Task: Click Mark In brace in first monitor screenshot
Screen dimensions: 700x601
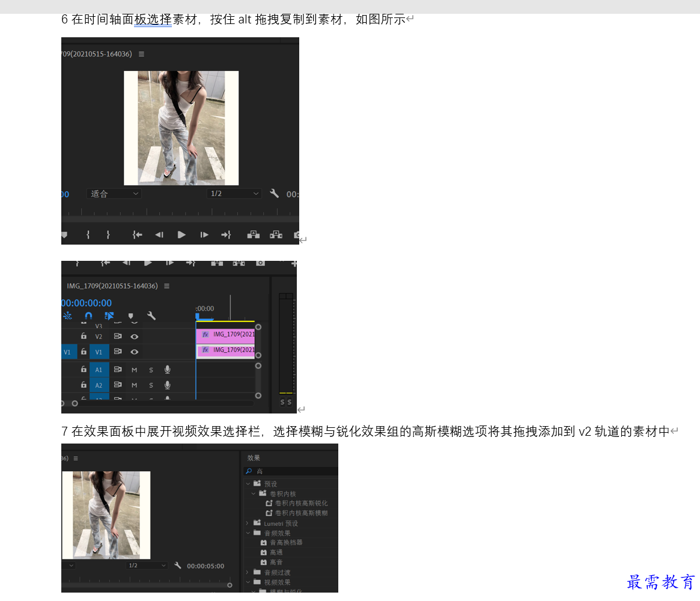Action: point(88,235)
